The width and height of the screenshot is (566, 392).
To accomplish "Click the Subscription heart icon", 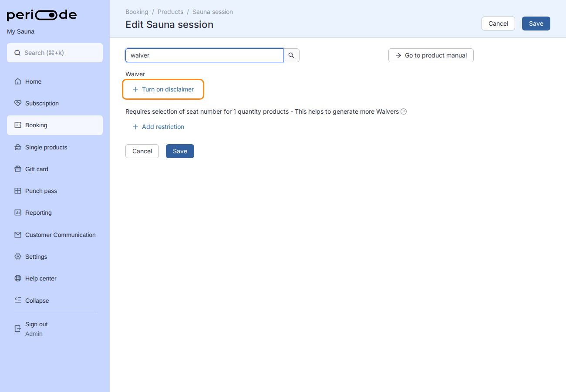I will [x=18, y=103].
